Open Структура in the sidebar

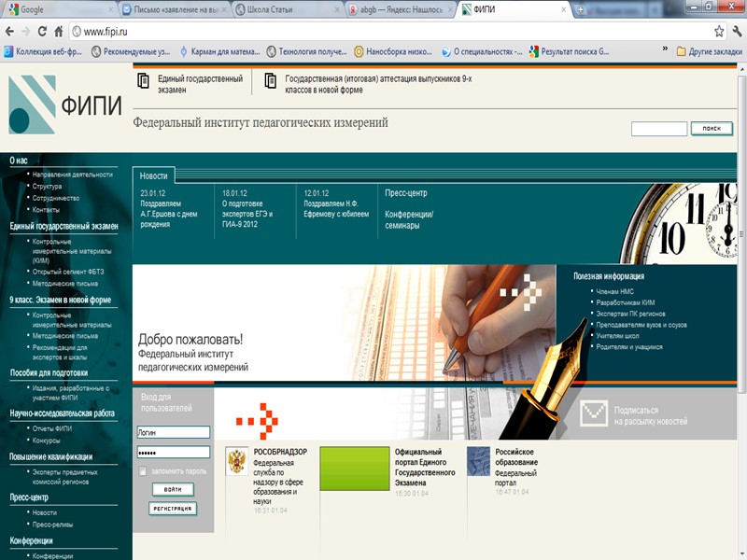(47, 186)
